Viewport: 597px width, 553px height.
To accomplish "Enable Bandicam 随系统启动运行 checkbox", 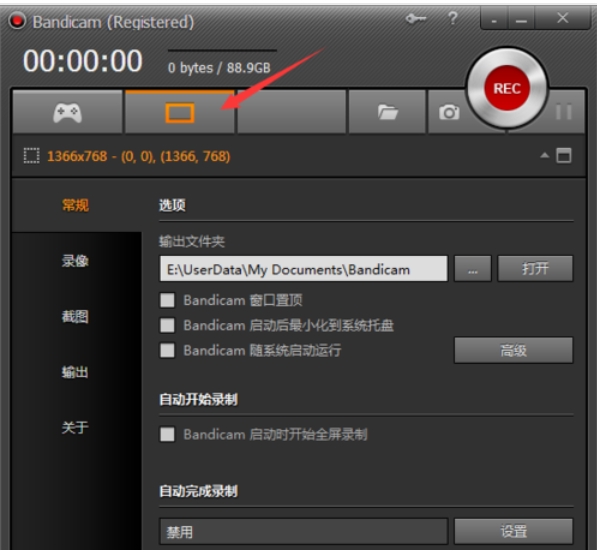I will coord(167,350).
